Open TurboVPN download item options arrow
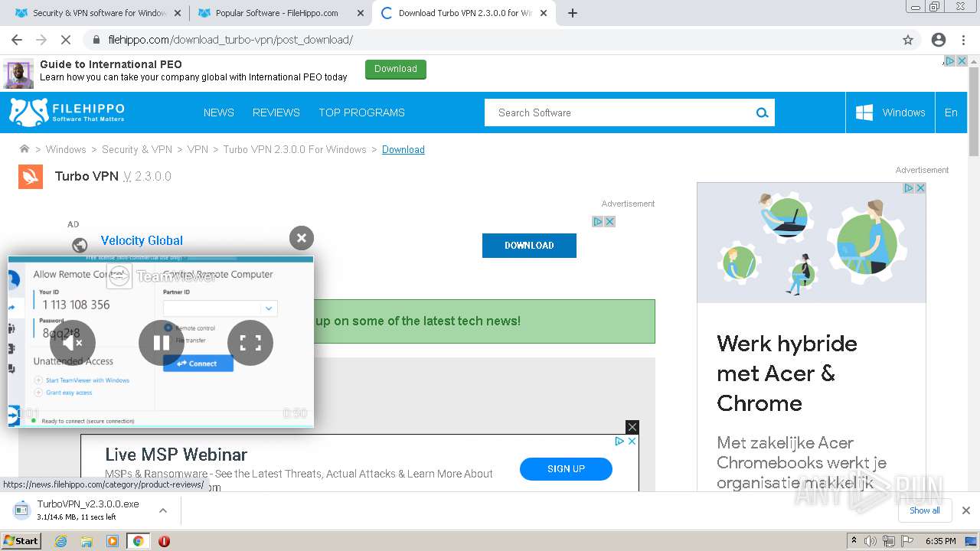This screenshot has height=551, width=980. [163, 510]
